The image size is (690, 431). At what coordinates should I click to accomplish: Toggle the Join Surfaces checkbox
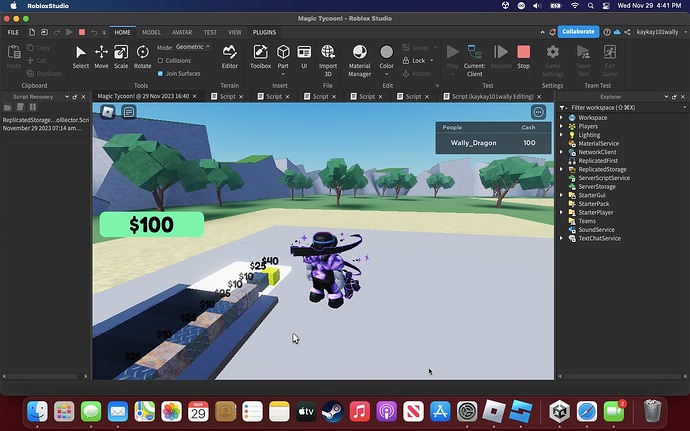(x=160, y=74)
